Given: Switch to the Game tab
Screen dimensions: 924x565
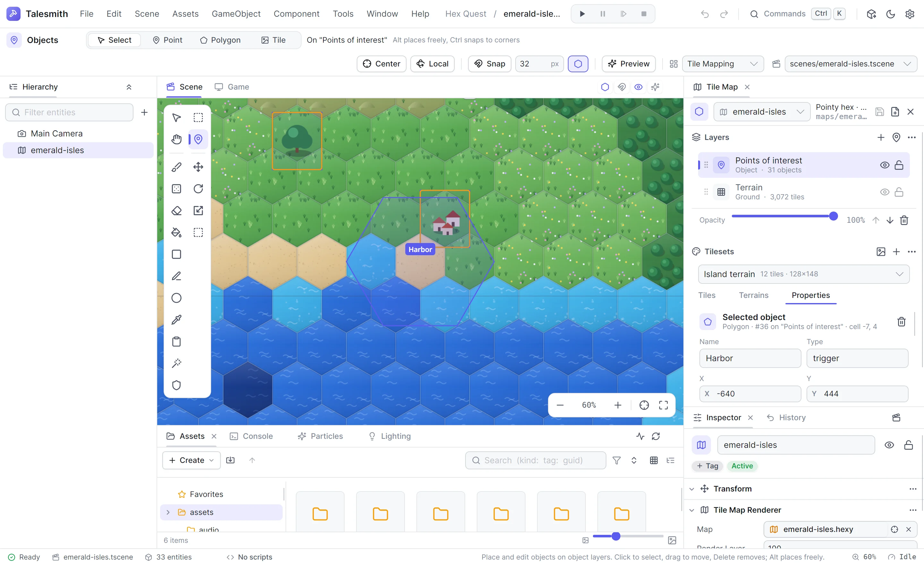Looking at the screenshot, I should [x=231, y=87].
